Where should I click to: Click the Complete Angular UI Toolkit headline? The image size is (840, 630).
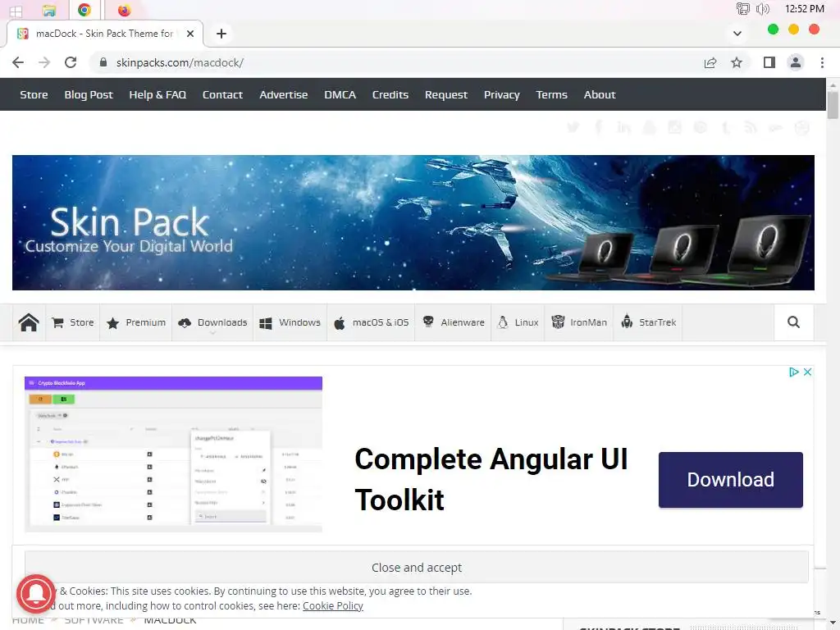[x=491, y=479]
